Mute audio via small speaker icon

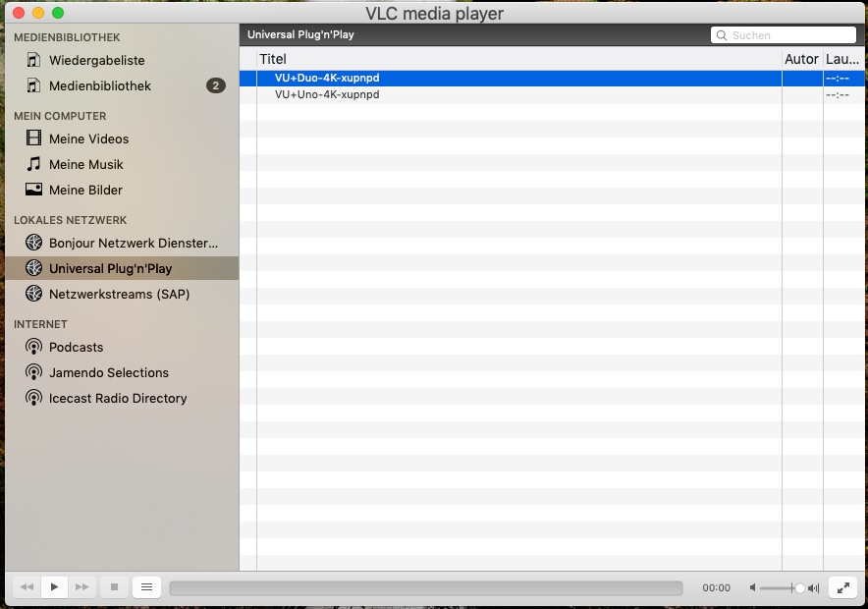753,587
